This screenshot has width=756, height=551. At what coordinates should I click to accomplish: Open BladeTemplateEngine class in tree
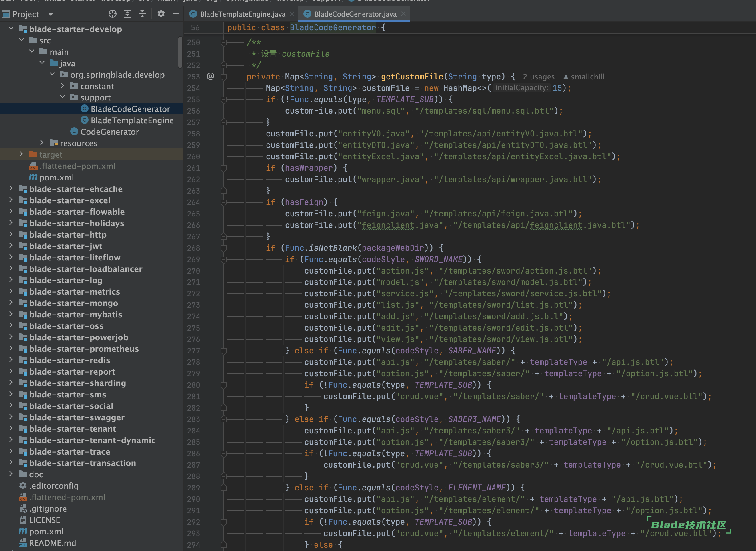[x=132, y=120]
